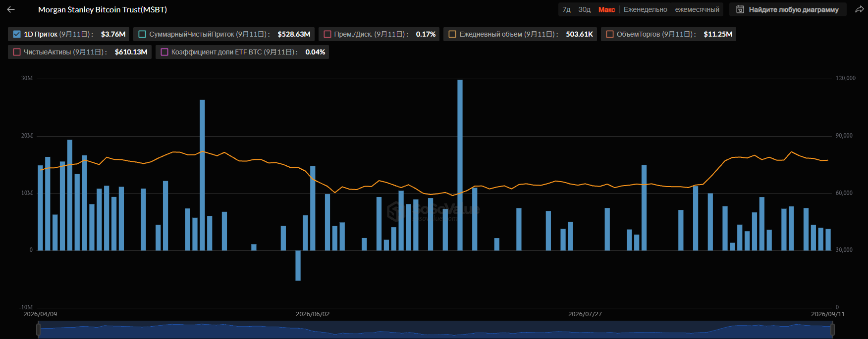868x339 pixels.
Task: Click the 2026/04/09 date axis label
Action: click(40, 314)
